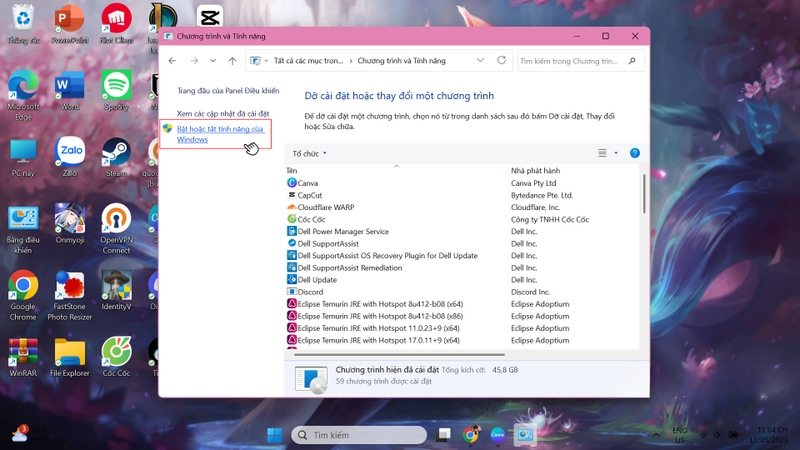
Task: Click Tất cả các mục breadcrumb
Action: click(309, 61)
